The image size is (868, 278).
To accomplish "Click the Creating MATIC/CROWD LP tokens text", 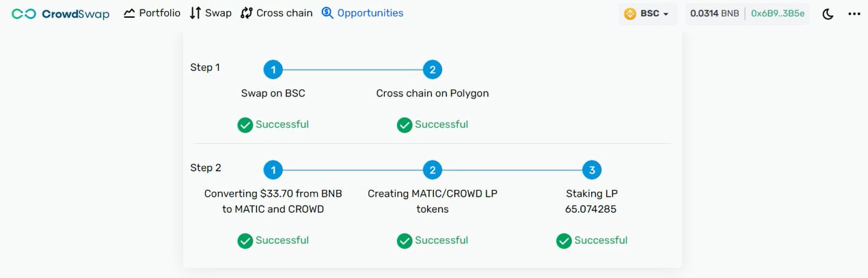I will coord(433,201).
